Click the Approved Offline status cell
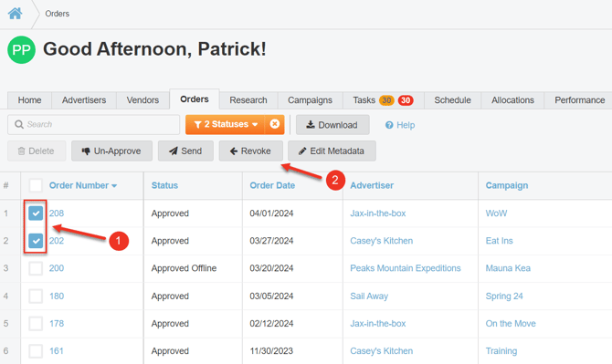Image resolution: width=612 pixels, height=364 pixels. click(184, 268)
